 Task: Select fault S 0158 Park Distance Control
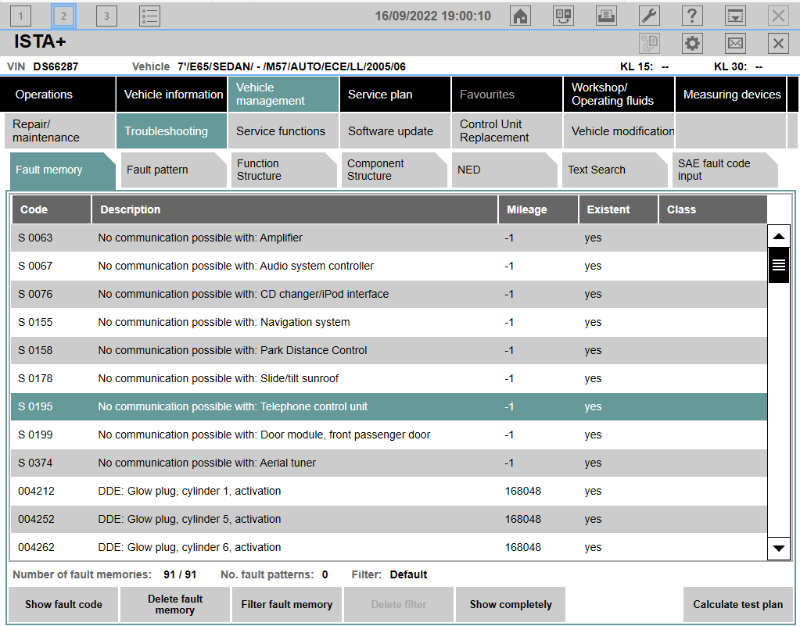click(389, 350)
